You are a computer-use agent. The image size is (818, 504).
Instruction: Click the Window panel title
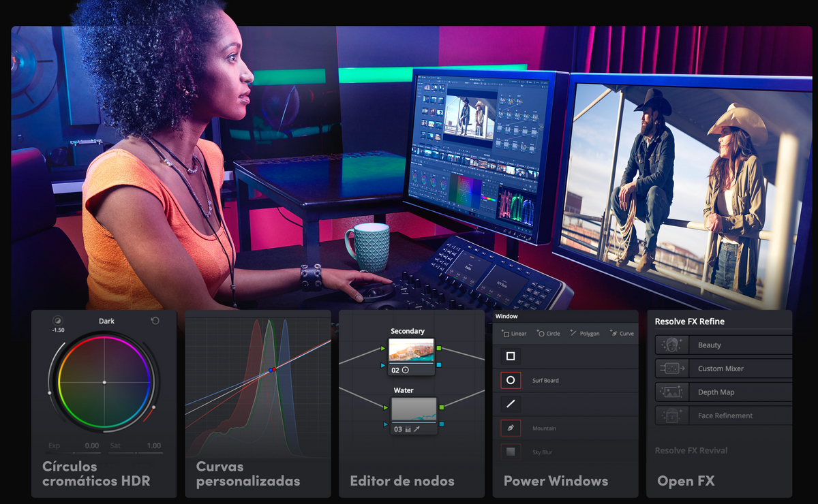coord(506,317)
